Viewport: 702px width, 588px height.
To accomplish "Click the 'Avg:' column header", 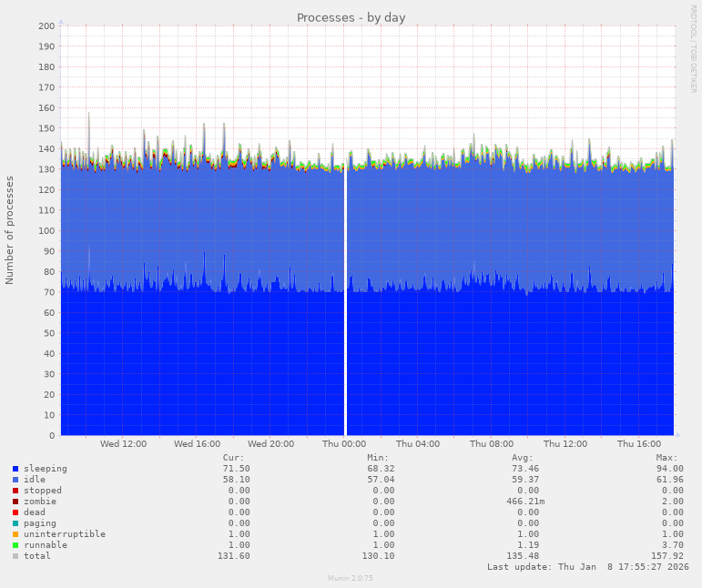I will 522,458.
